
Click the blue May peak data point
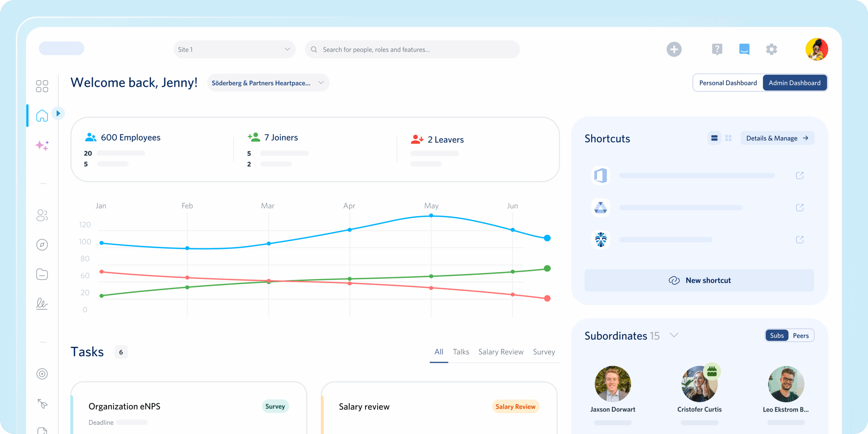click(431, 216)
